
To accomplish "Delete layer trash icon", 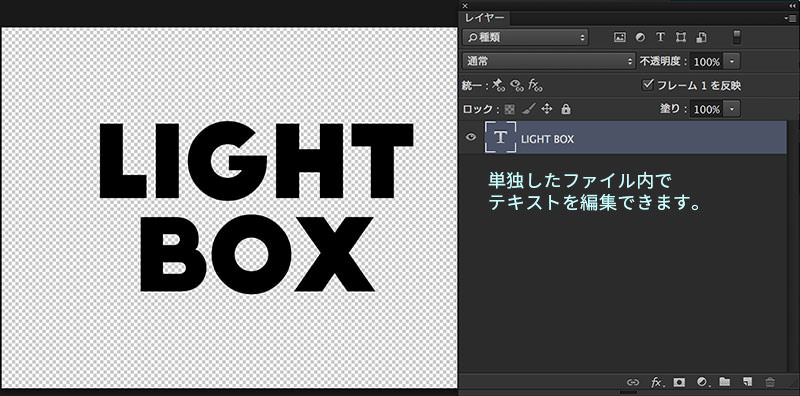I will [x=770, y=382].
